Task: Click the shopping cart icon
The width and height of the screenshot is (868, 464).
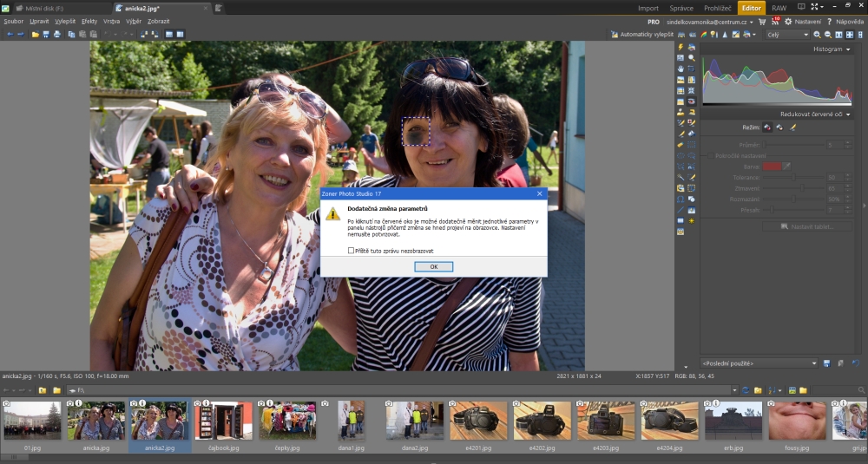Action: click(761, 21)
